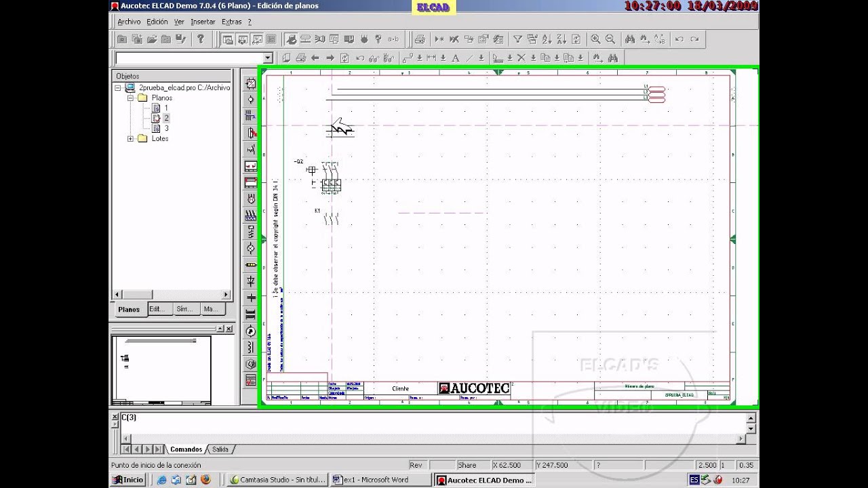This screenshot has width=868, height=488.
Task: Click the first symbol icon in vertical palette
Action: 251,83
